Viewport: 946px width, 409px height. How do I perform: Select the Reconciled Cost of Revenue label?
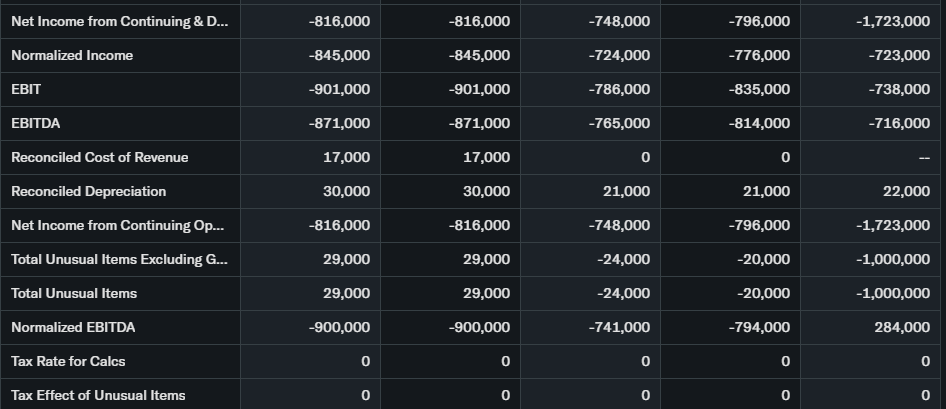click(99, 158)
